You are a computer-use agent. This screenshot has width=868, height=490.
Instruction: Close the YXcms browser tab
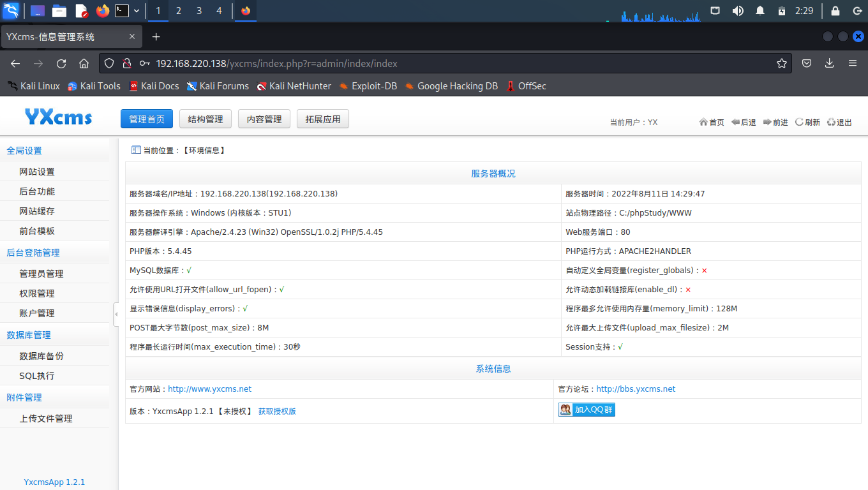[133, 37]
